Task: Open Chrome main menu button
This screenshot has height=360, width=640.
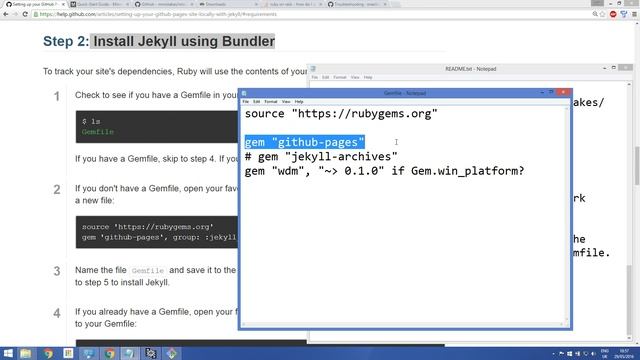Action: pyautogui.click(x=634, y=14)
